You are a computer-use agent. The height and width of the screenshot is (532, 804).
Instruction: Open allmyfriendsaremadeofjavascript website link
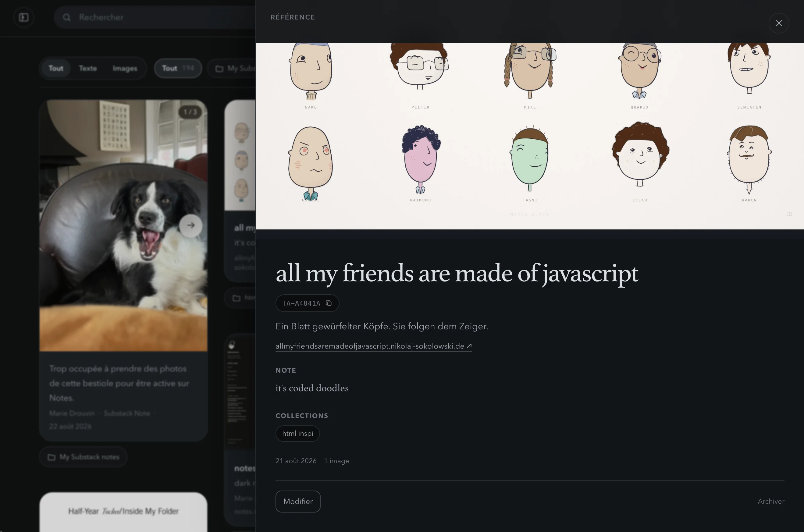[370, 346]
